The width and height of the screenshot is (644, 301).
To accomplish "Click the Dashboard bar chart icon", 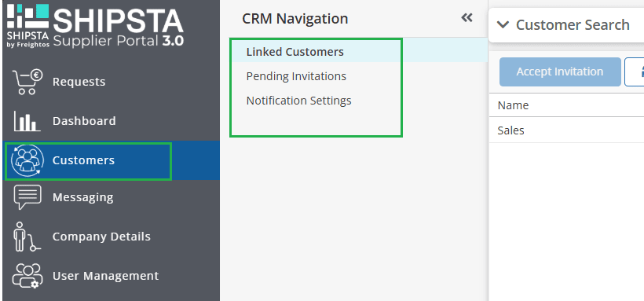I will [x=27, y=121].
